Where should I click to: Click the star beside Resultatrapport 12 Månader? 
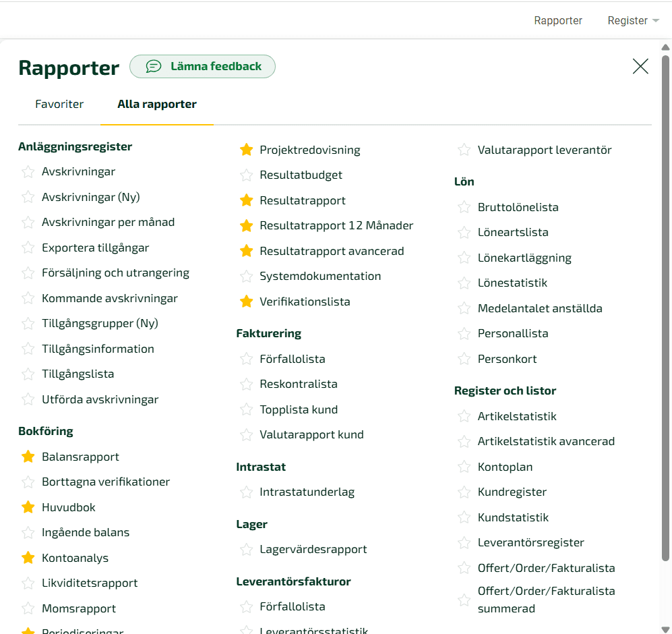coord(246,225)
